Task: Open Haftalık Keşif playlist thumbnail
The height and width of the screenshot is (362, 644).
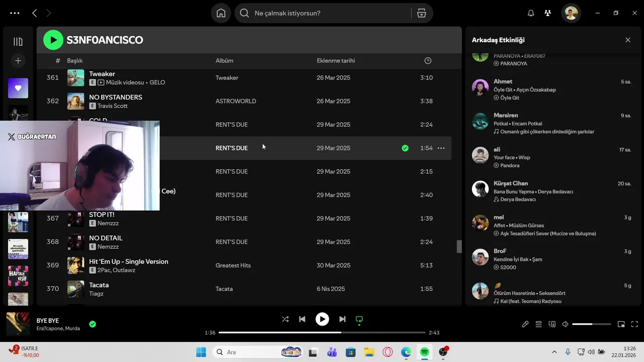Action: tap(18, 276)
